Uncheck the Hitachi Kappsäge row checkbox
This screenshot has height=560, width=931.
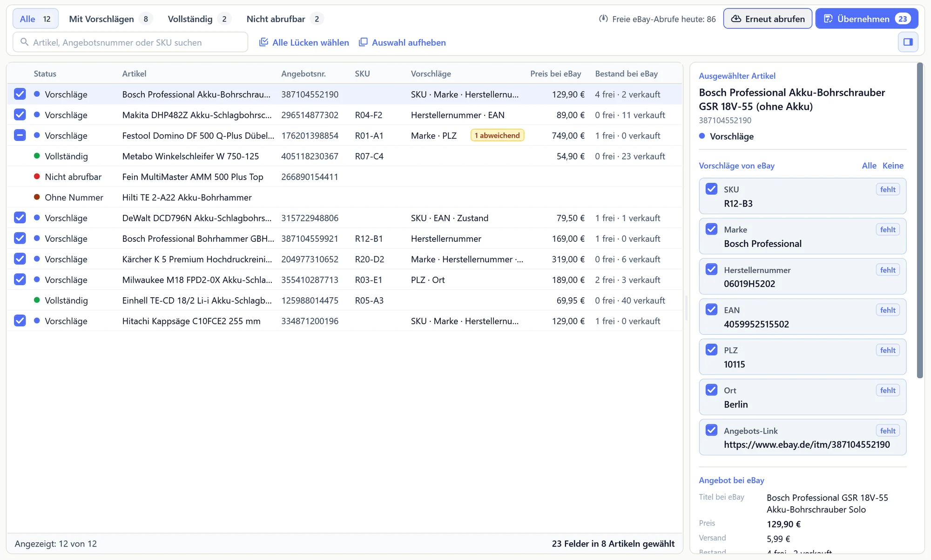click(20, 320)
